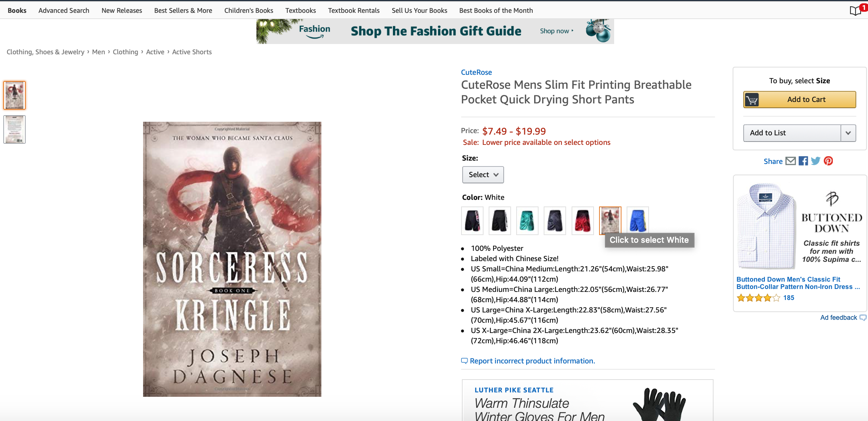Open Advanced Search menu item
Viewport: 868px width, 421px height.
(x=64, y=10)
